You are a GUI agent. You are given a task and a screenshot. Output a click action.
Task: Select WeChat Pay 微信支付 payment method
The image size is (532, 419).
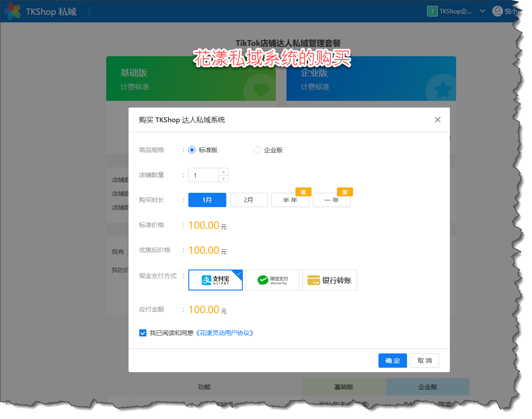(272, 280)
